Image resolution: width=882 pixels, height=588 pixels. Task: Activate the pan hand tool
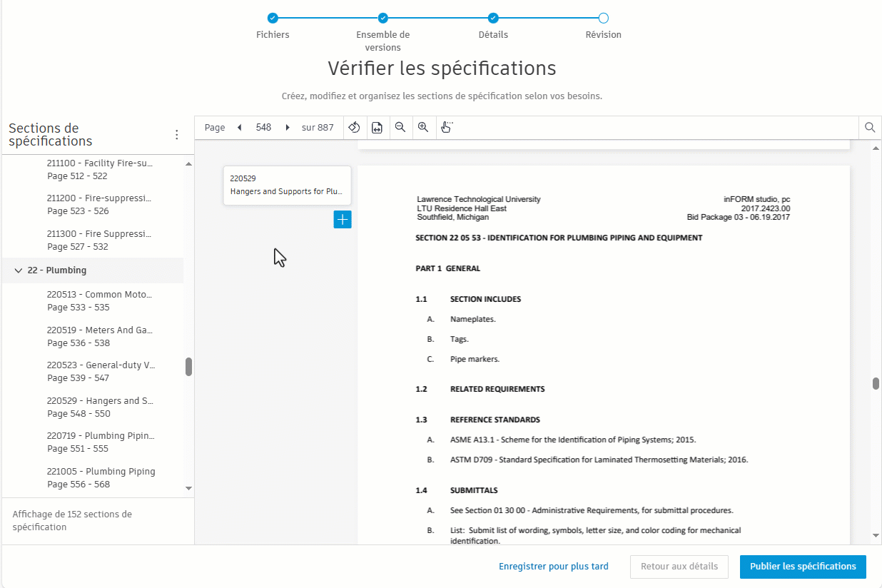click(x=447, y=128)
